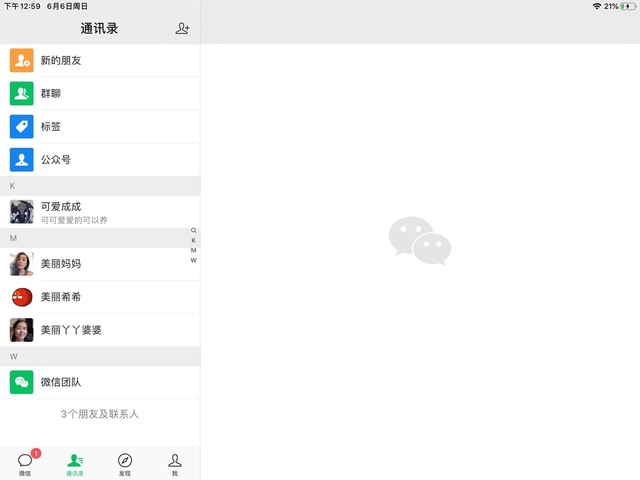
Task: Open New Friends orange icon
Action: pyautogui.click(x=22, y=60)
